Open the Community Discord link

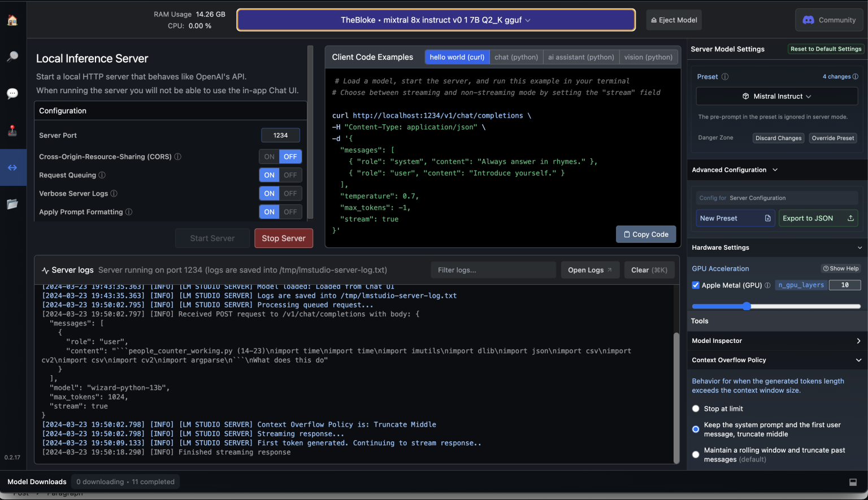point(829,20)
